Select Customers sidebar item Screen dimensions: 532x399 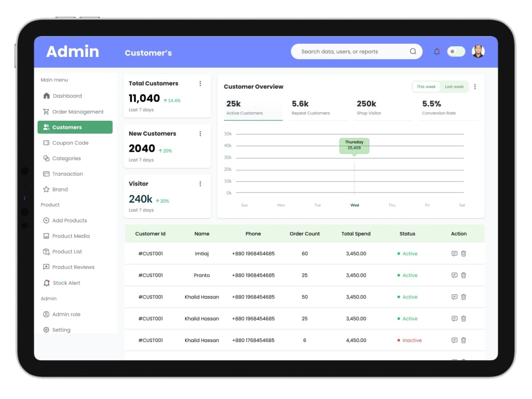pyautogui.click(x=75, y=127)
